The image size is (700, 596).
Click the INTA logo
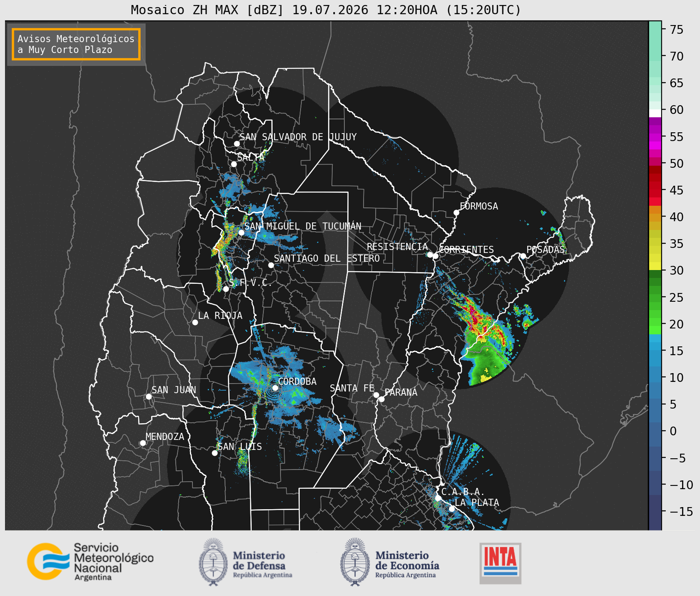tap(500, 563)
